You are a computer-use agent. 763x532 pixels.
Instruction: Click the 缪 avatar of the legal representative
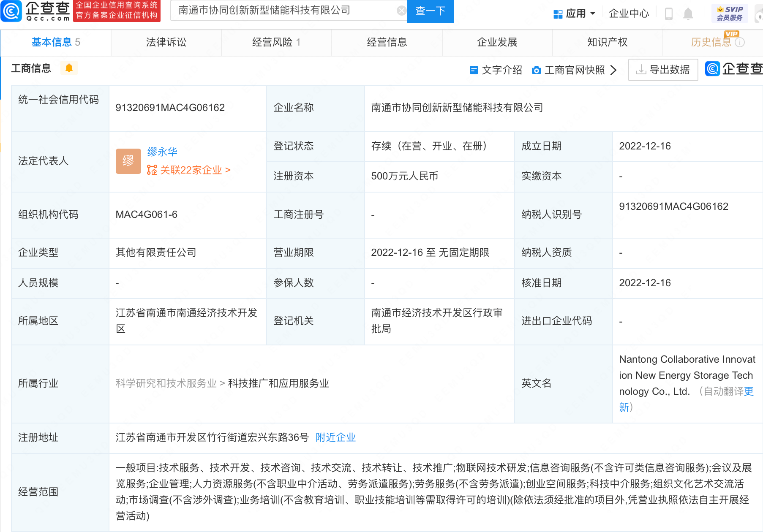coord(128,161)
